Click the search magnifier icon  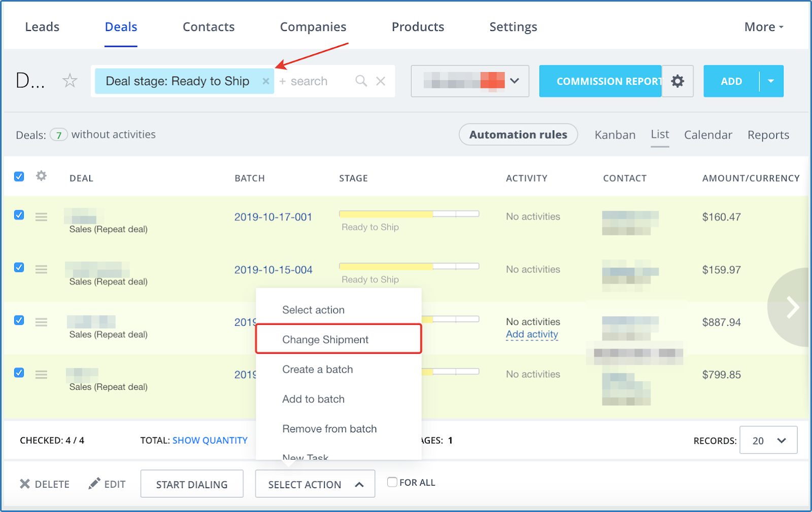point(361,81)
